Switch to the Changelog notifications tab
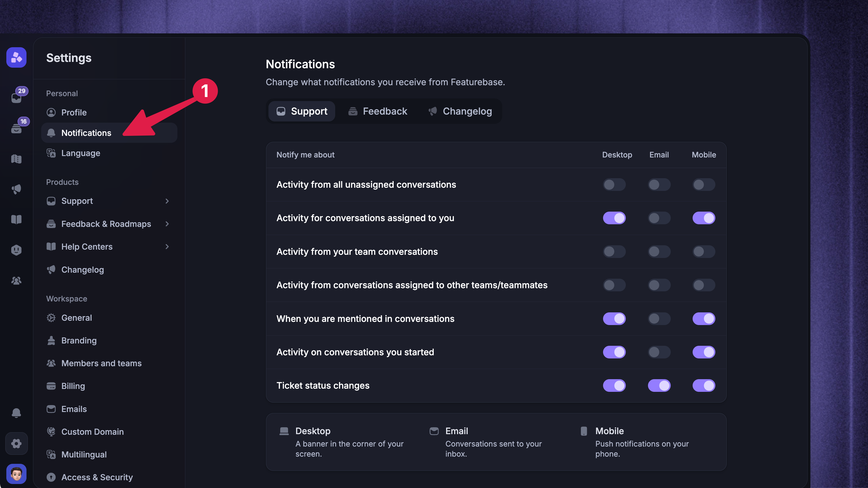This screenshot has width=868, height=488. tap(460, 111)
